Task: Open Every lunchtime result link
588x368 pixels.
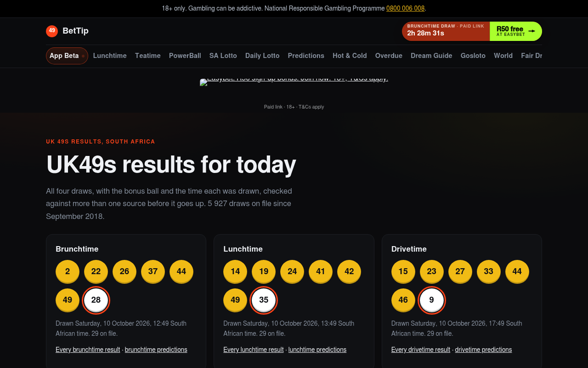Action: pos(254,350)
